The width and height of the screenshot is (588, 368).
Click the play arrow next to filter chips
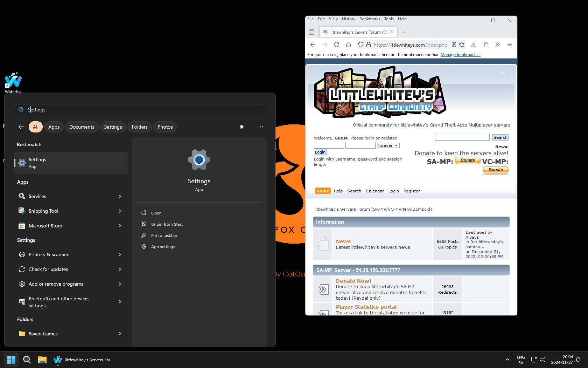click(242, 127)
